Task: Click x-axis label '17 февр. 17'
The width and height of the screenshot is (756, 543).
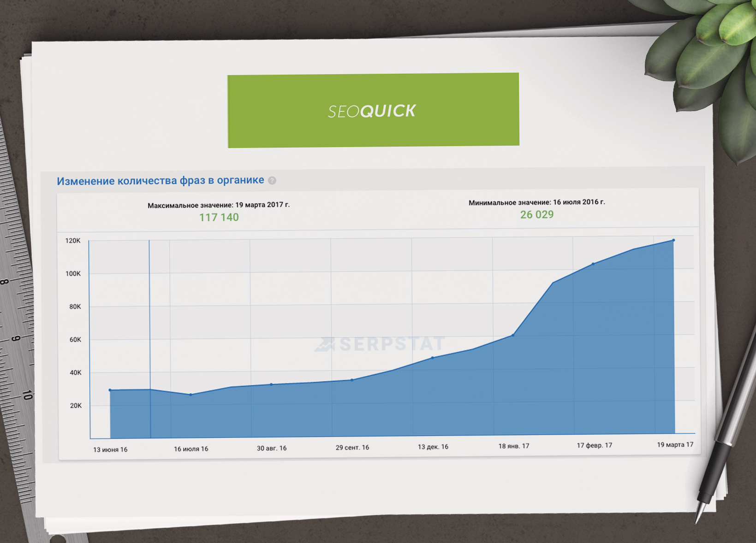Action: point(595,445)
